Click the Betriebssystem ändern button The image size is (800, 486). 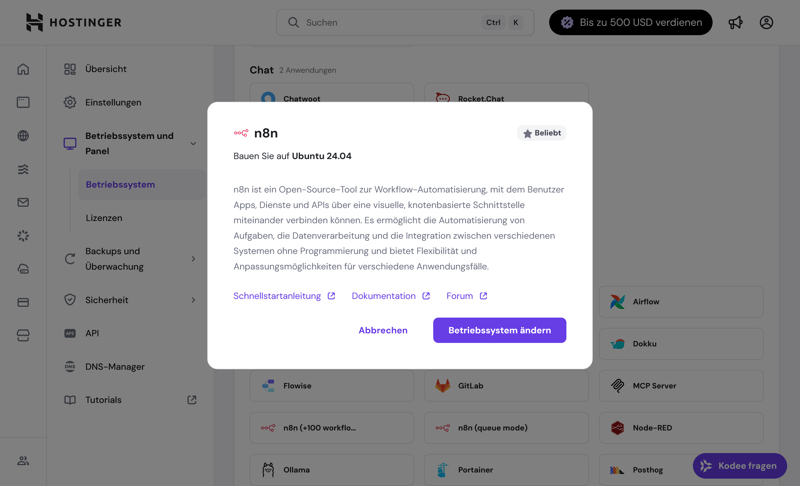pyautogui.click(x=499, y=330)
